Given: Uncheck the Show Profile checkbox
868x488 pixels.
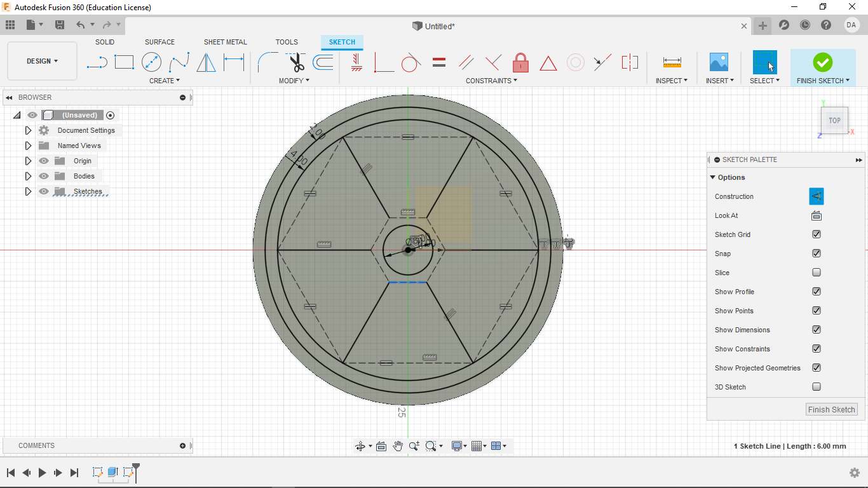Looking at the screenshot, I should click(x=817, y=292).
